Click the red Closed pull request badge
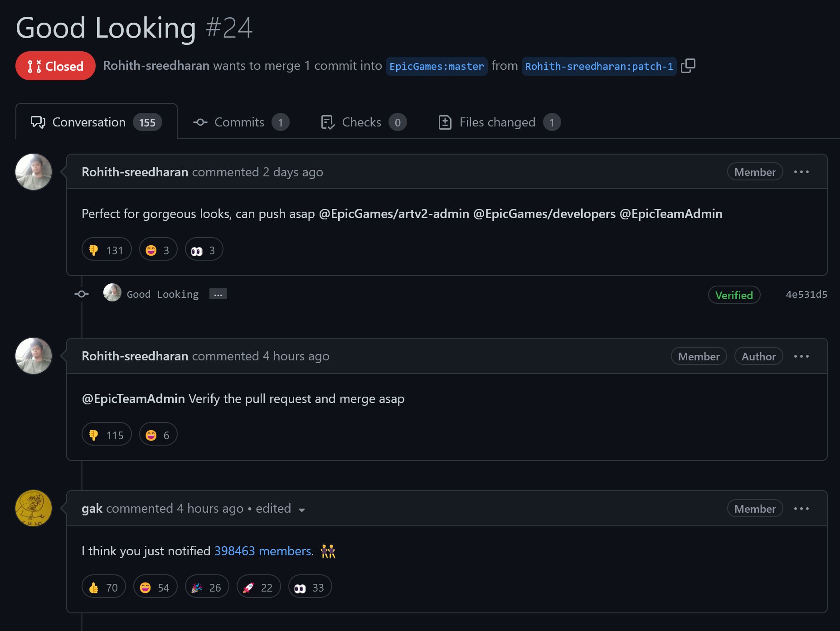This screenshot has width=840, height=631. tap(55, 66)
